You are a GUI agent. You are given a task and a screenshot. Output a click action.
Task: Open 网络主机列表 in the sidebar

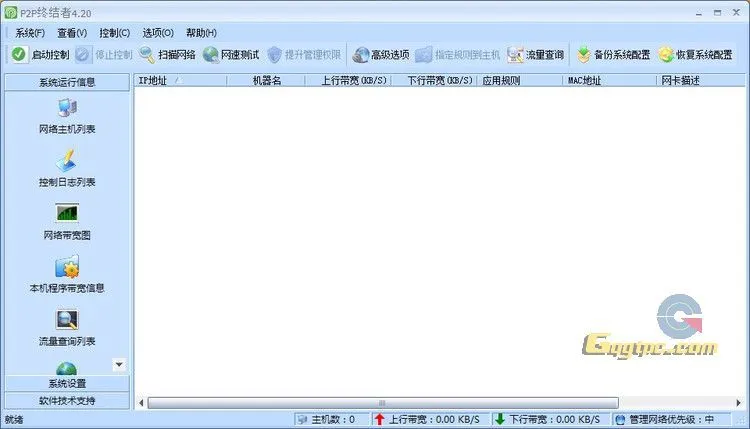[67, 116]
